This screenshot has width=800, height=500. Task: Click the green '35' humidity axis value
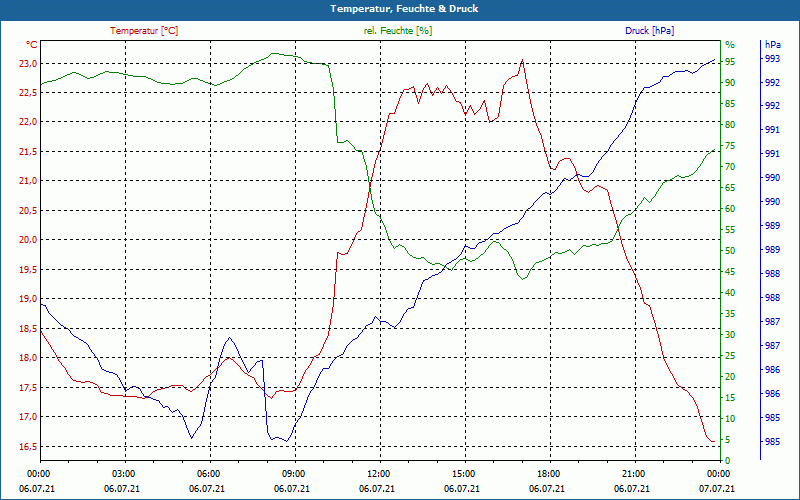click(730, 314)
